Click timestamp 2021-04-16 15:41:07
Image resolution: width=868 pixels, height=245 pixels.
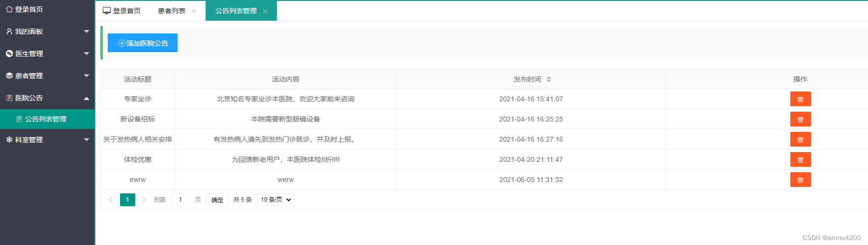[531, 99]
